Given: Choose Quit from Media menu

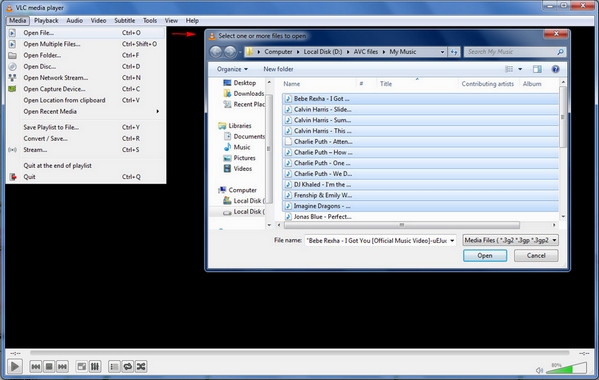Looking at the screenshot, I should (x=86, y=177).
